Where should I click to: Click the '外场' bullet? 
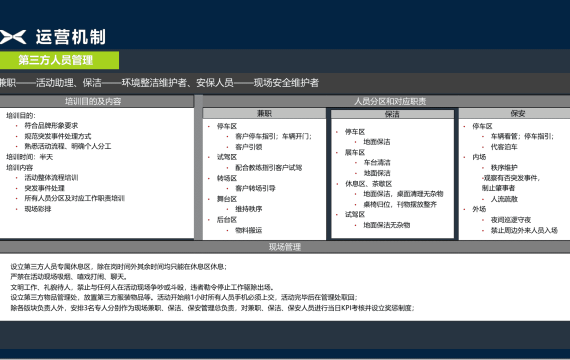tap(479, 209)
